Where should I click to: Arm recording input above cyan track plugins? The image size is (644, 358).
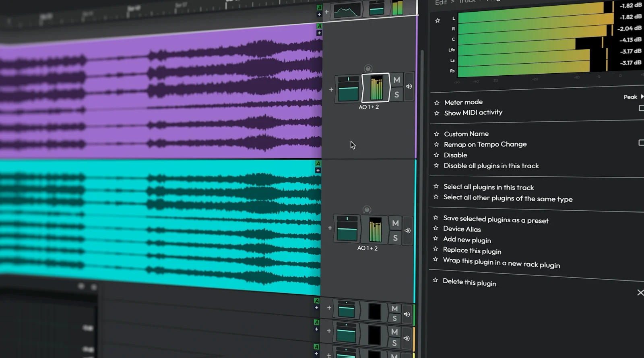point(367,209)
